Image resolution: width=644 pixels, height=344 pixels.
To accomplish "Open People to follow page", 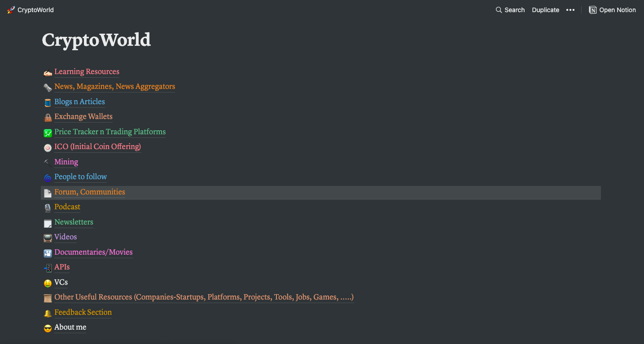I will tap(80, 177).
